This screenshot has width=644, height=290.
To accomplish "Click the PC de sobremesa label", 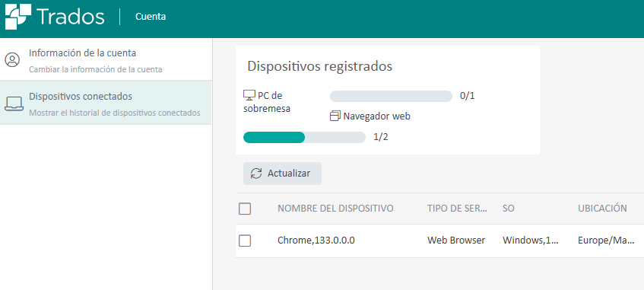I will tap(267, 102).
